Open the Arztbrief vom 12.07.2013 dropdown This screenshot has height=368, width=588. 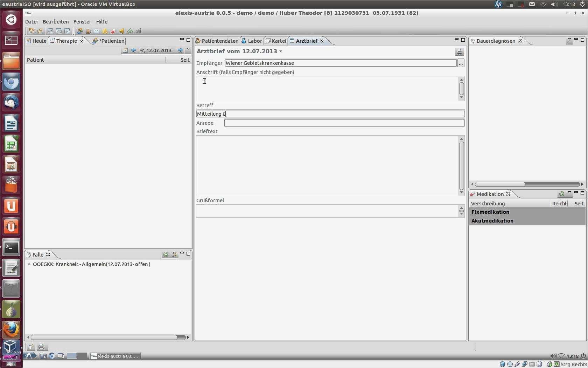281,52
